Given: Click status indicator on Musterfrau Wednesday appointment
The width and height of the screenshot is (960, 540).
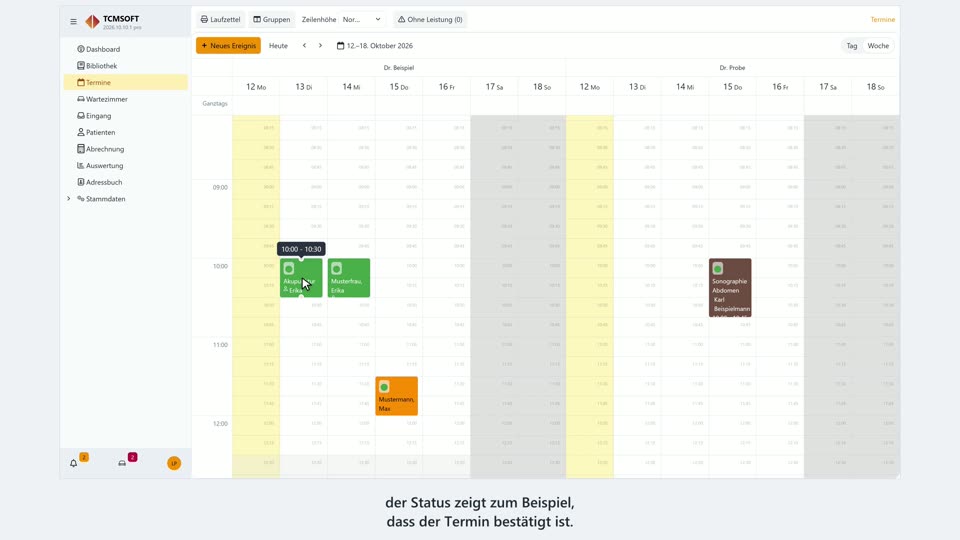Looking at the screenshot, I should (336, 268).
